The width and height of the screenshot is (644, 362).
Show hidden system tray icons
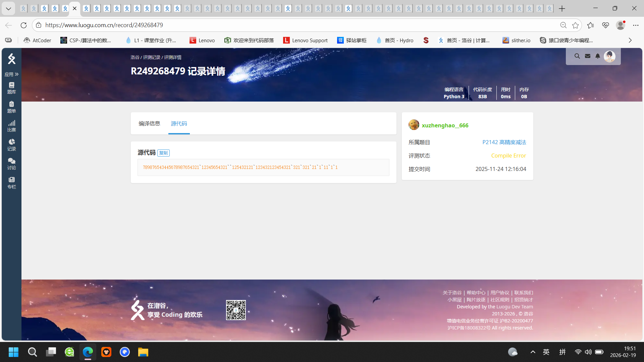point(533,352)
